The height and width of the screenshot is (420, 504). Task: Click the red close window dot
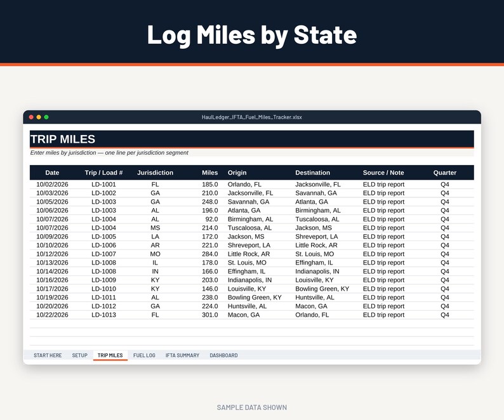31,117
